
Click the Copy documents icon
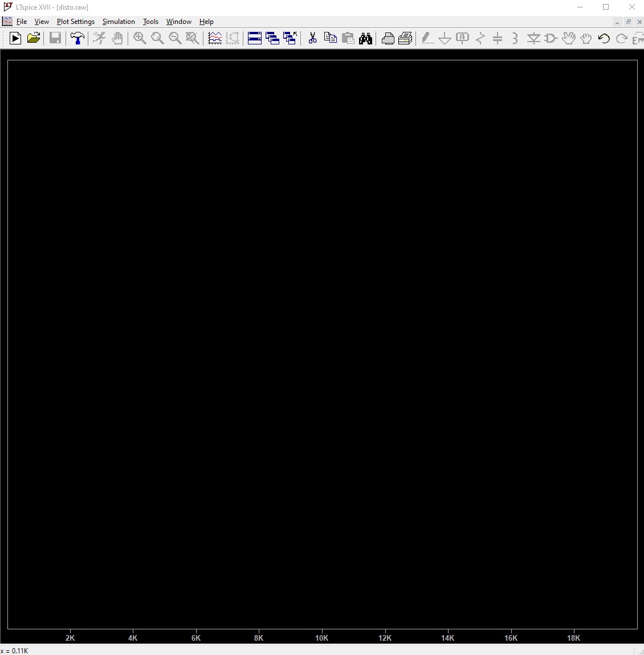(330, 38)
